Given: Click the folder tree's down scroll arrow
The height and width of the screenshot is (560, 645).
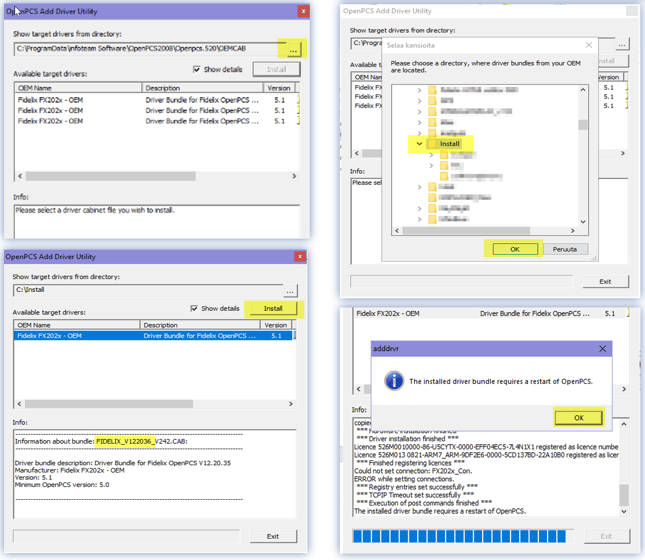Looking at the screenshot, I should pos(583,222).
